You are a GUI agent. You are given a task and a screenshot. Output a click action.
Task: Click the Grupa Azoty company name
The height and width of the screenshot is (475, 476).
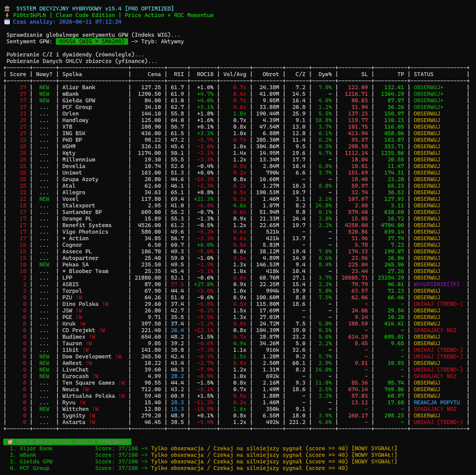pyautogui.click(x=80, y=179)
